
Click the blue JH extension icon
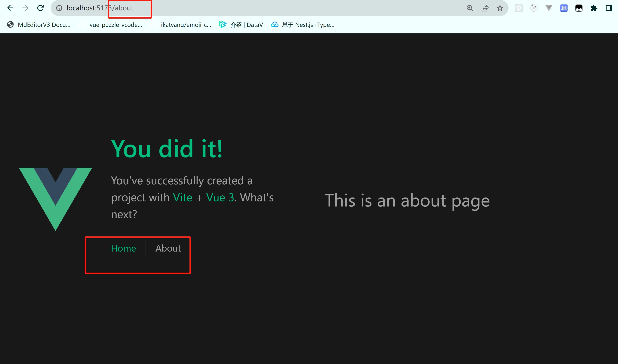[x=564, y=8]
